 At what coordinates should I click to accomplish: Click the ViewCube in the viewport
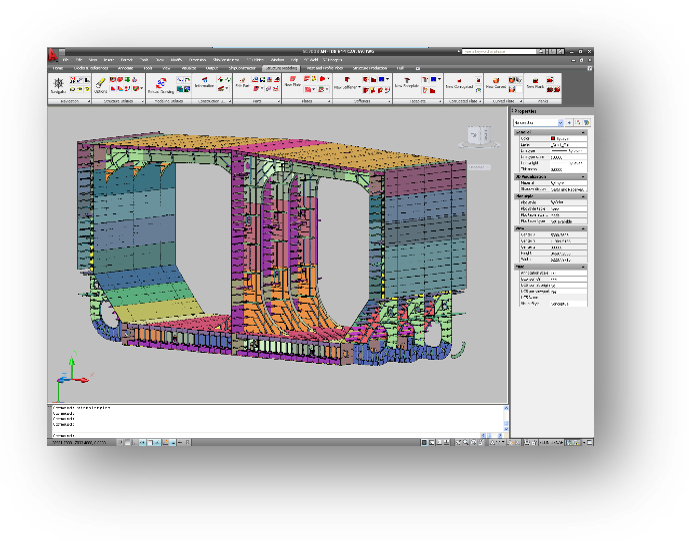pos(479,136)
